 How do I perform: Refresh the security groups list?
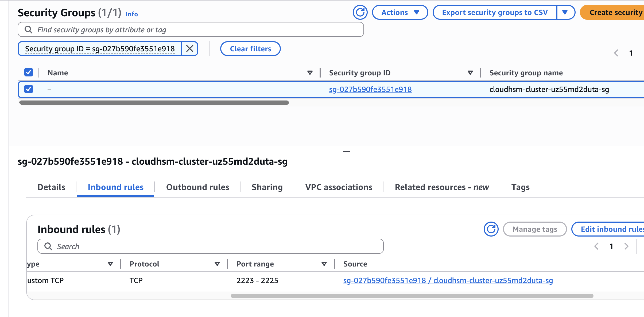coord(360,13)
